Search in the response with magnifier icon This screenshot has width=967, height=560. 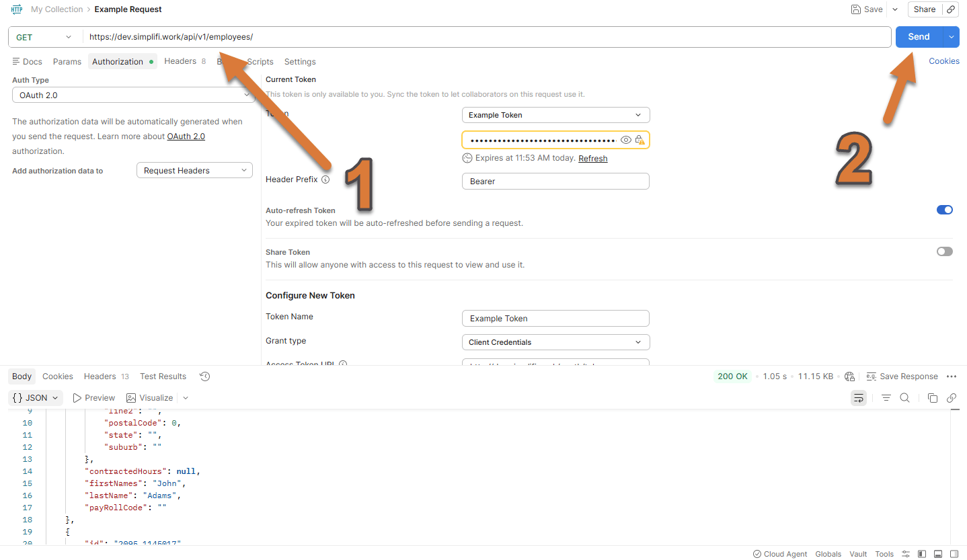tap(905, 398)
